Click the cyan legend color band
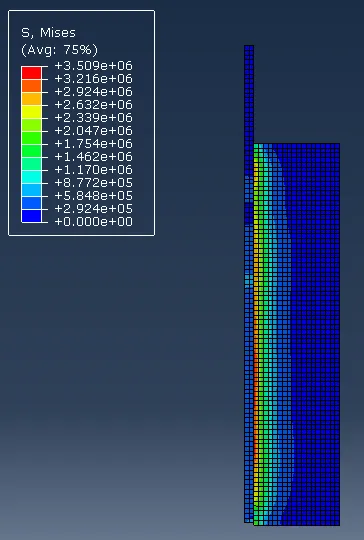This screenshot has width=364, height=540. (31, 177)
